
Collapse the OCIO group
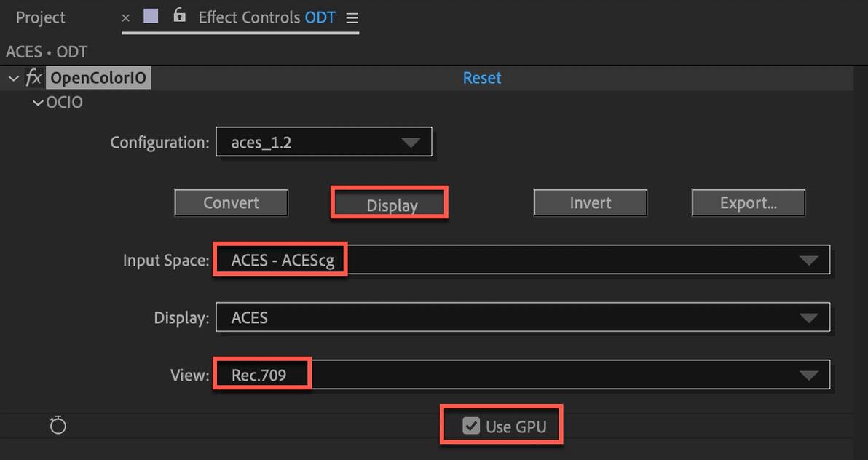coord(37,103)
